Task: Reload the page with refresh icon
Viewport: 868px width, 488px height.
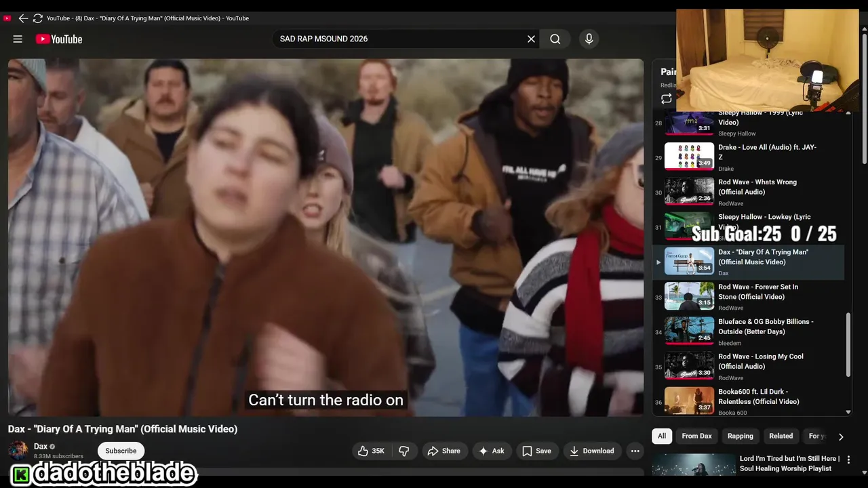Action: point(38,18)
